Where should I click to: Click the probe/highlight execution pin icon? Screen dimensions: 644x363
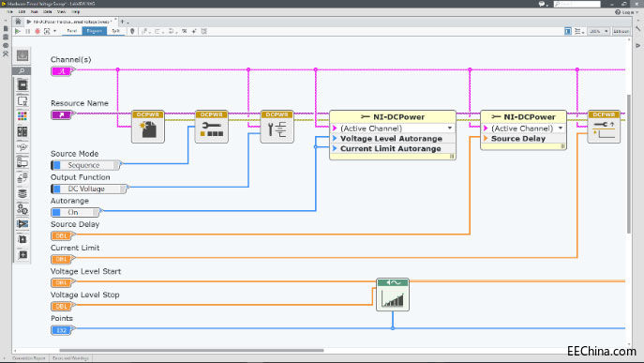tap(132, 31)
